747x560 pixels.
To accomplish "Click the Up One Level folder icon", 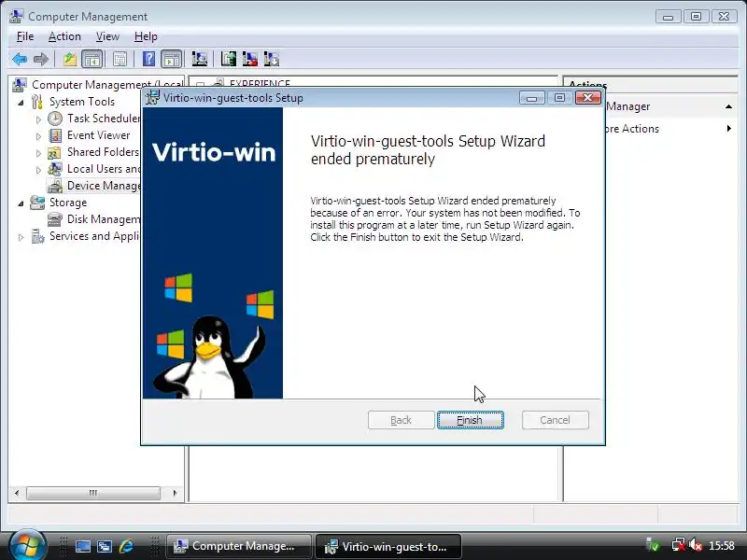I will pyautogui.click(x=70, y=59).
